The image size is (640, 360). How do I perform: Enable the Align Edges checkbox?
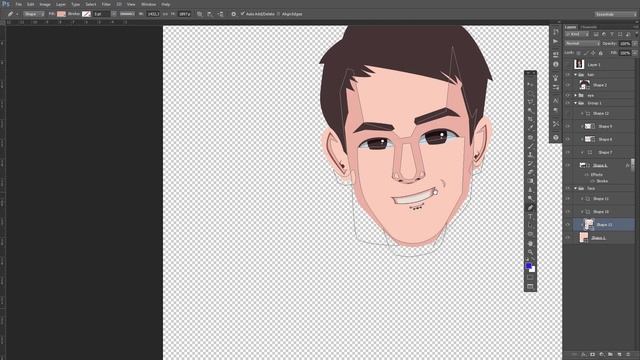279,14
